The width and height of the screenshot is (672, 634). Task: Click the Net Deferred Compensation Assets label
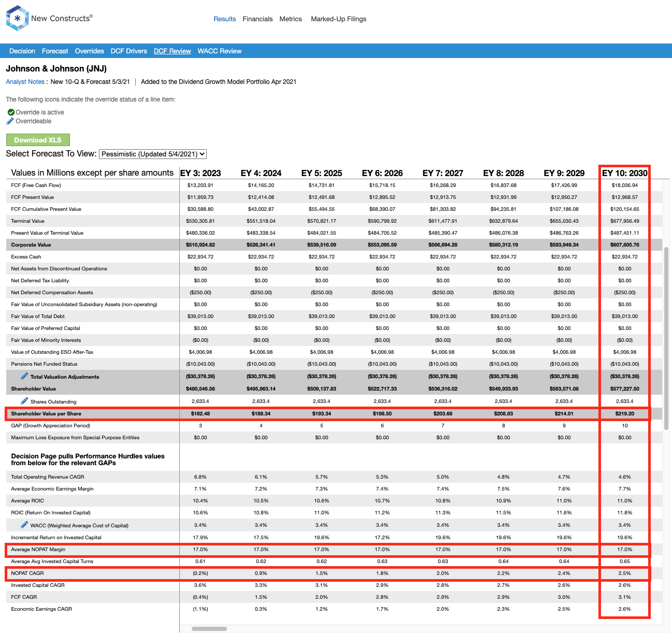(x=52, y=292)
